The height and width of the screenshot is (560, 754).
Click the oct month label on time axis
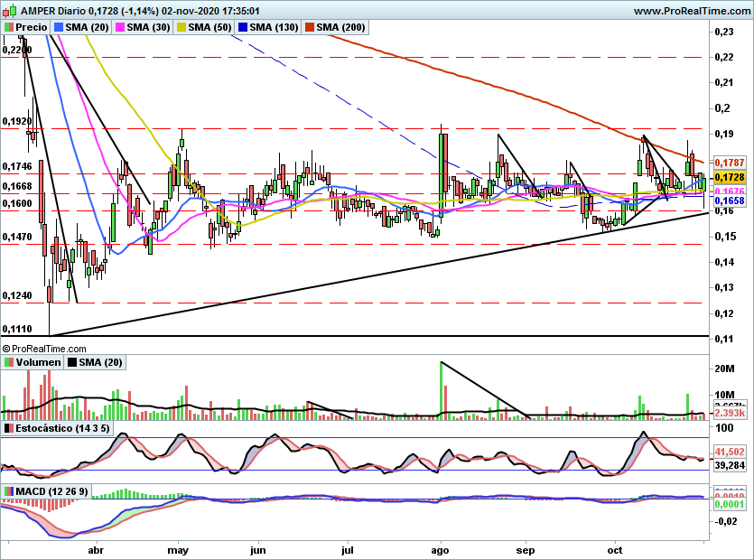coord(615,550)
